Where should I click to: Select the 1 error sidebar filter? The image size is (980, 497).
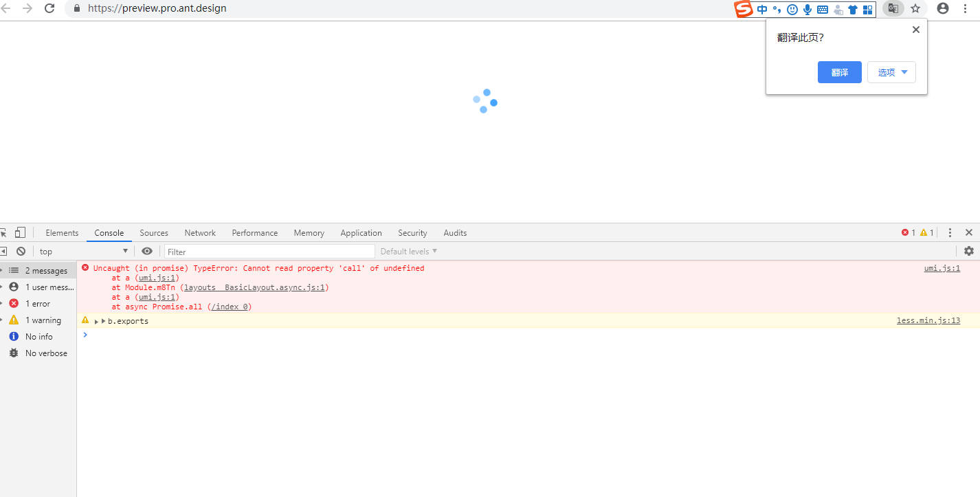click(38, 303)
